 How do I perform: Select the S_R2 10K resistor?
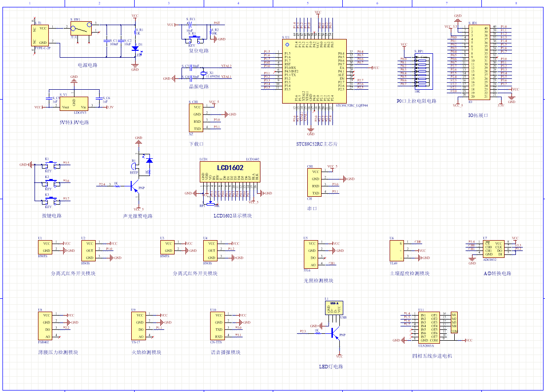[211, 32]
